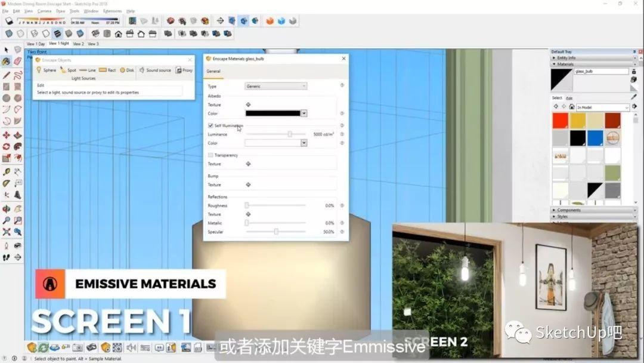Select the red material swatch
644x363 pixels.
tap(560, 121)
